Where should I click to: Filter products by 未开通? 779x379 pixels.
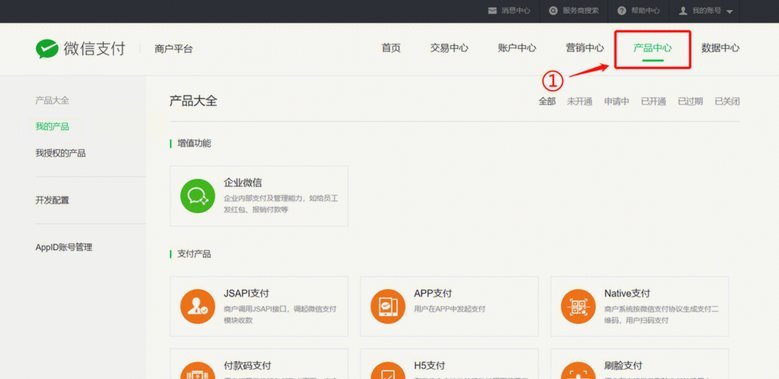tap(580, 101)
